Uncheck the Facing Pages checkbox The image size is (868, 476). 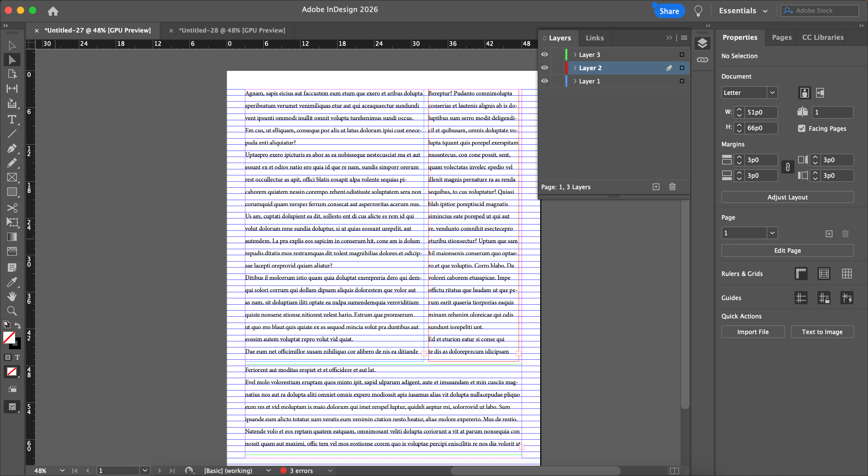click(x=802, y=128)
